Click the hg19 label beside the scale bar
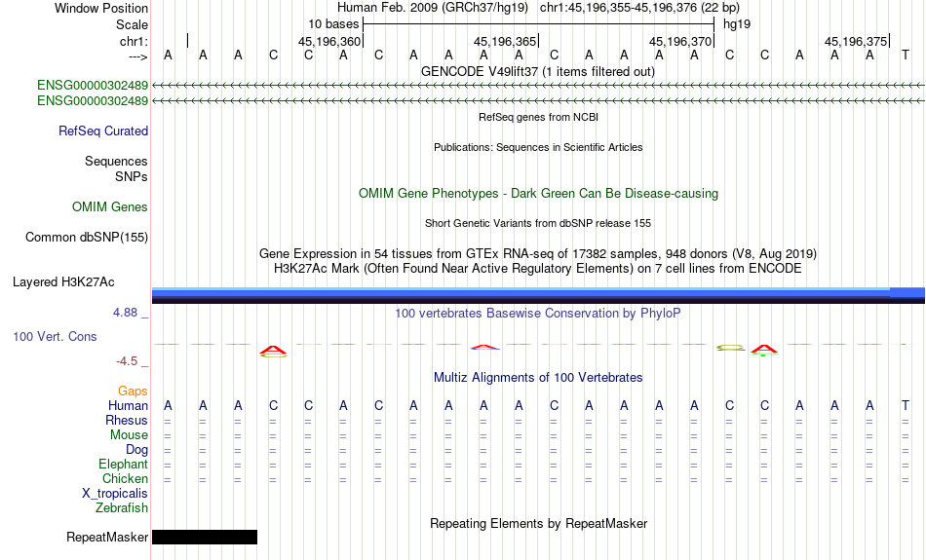The image size is (926, 560). point(737,24)
